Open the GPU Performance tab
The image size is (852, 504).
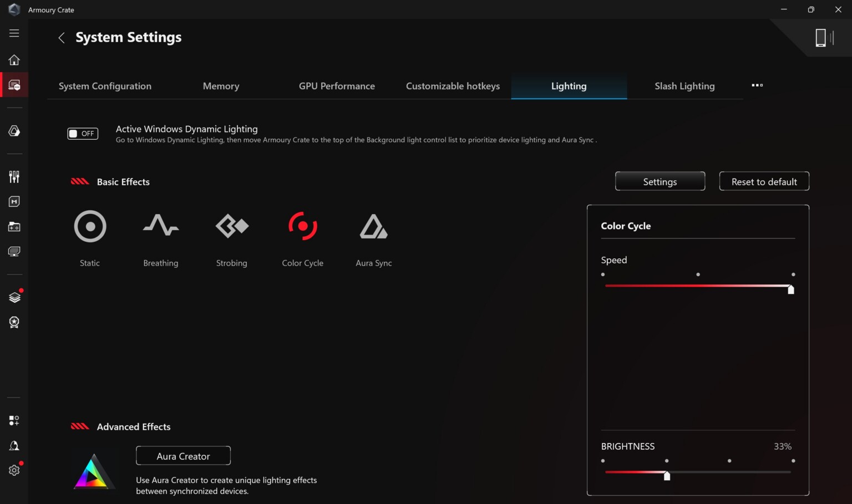pos(337,86)
